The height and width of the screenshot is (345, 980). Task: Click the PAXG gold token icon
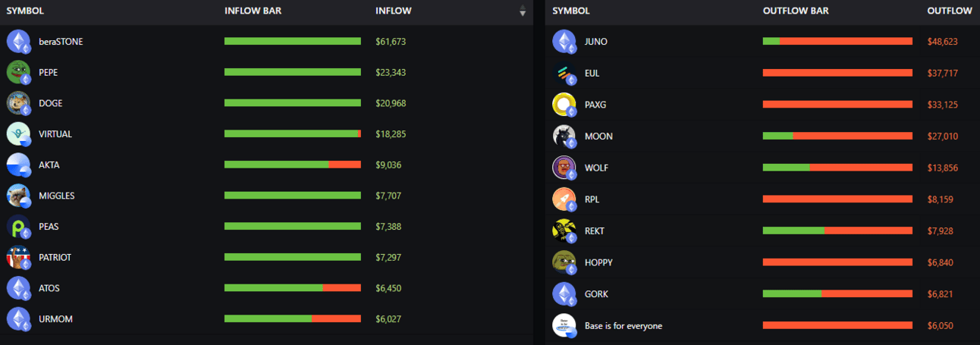[x=565, y=105]
